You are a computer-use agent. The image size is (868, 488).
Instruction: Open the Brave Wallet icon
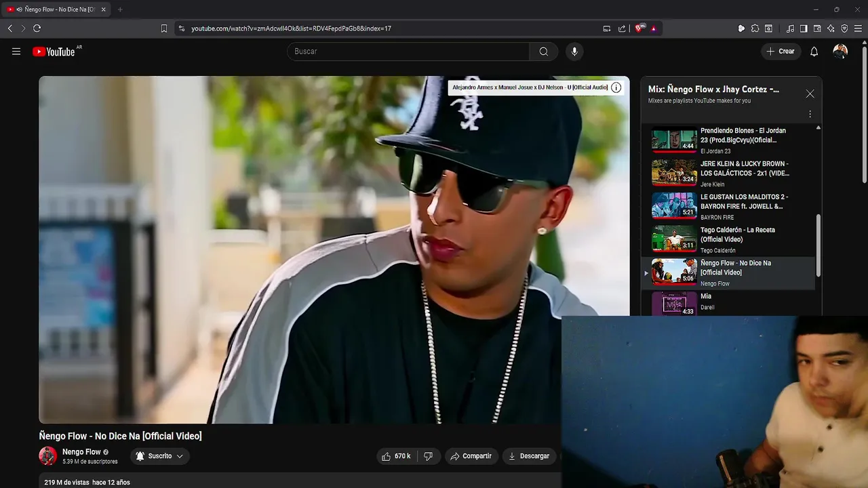[817, 28]
